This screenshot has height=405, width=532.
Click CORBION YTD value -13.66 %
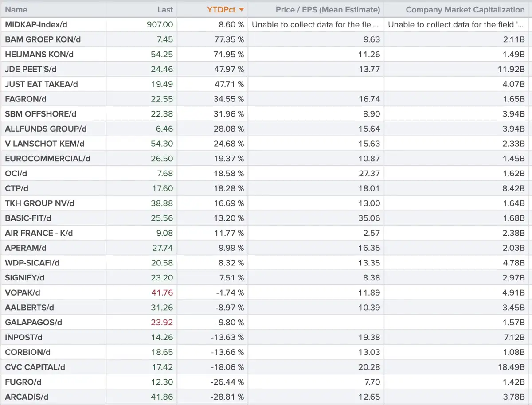pyautogui.click(x=228, y=352)
